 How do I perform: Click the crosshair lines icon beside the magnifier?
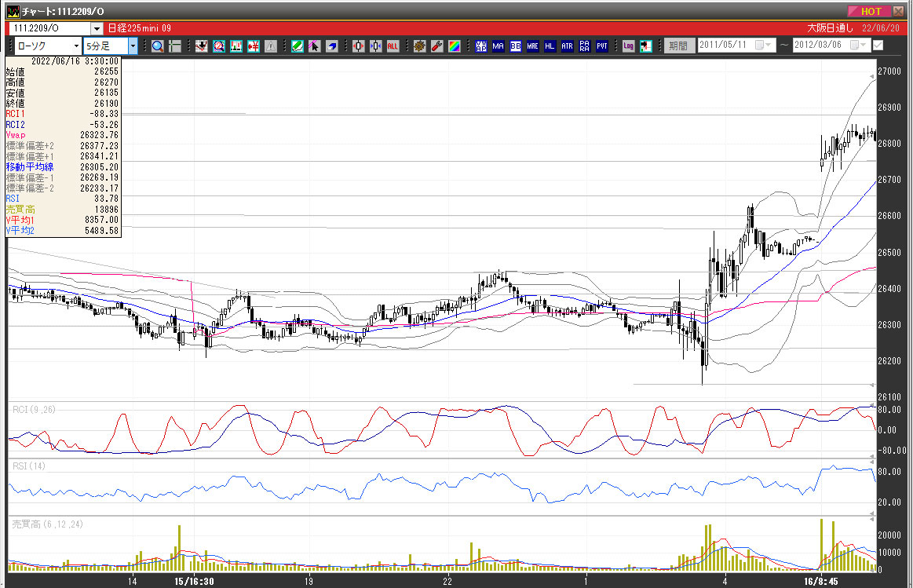point(175,46)
